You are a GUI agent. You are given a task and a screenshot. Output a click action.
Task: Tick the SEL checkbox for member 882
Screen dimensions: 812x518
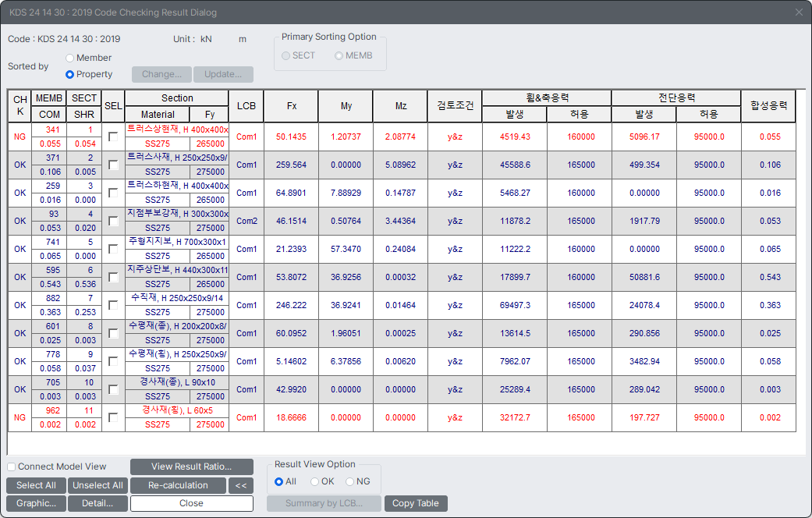coord(113,305)
